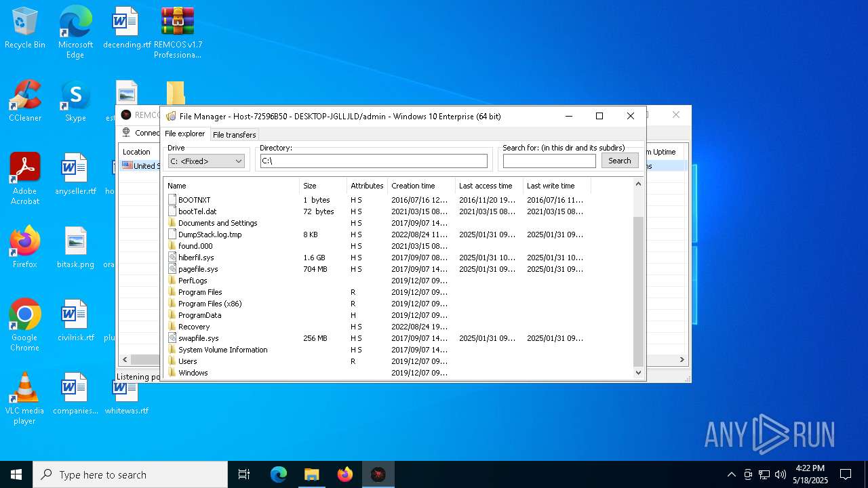Switch to Remcos taskbar app

(378, 474)
